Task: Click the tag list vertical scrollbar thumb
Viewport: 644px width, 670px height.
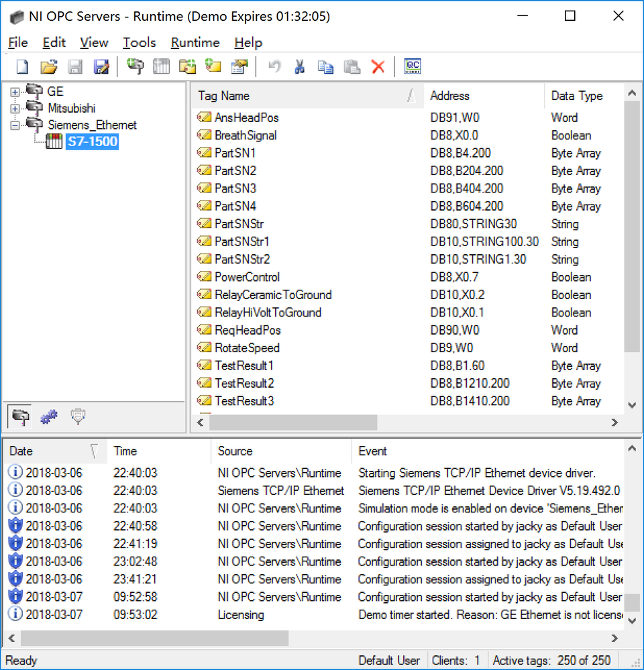Action: point(632,227)
